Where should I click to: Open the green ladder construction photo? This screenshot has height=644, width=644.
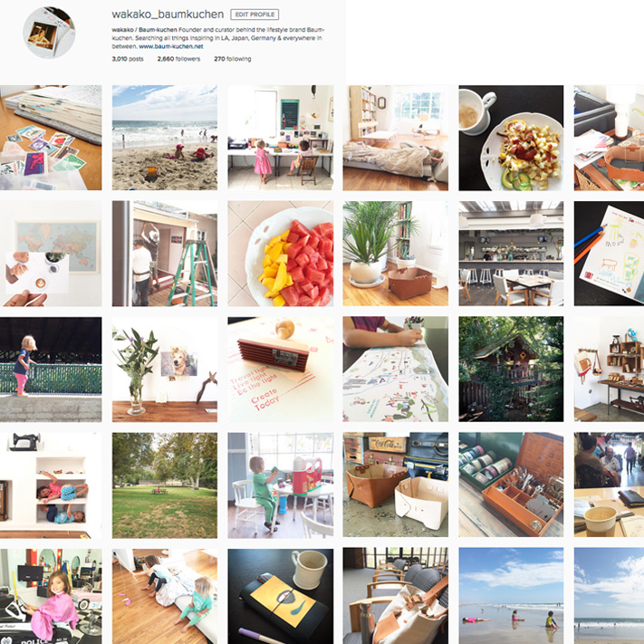point(165,254)
